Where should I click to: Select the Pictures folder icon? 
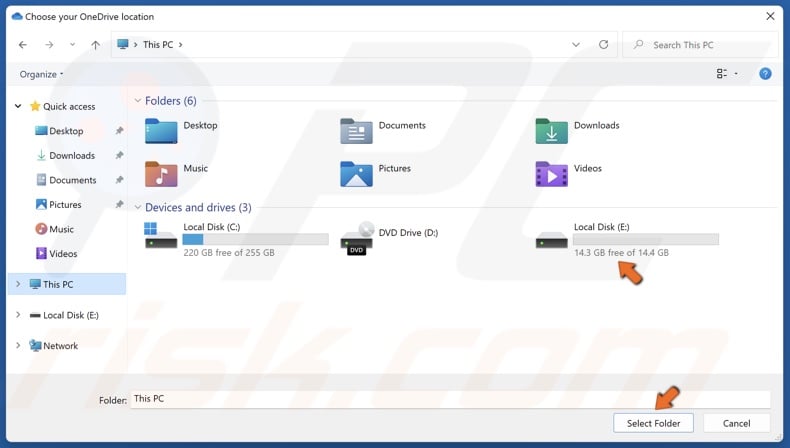pyautogui.click(x=356, y=174)
